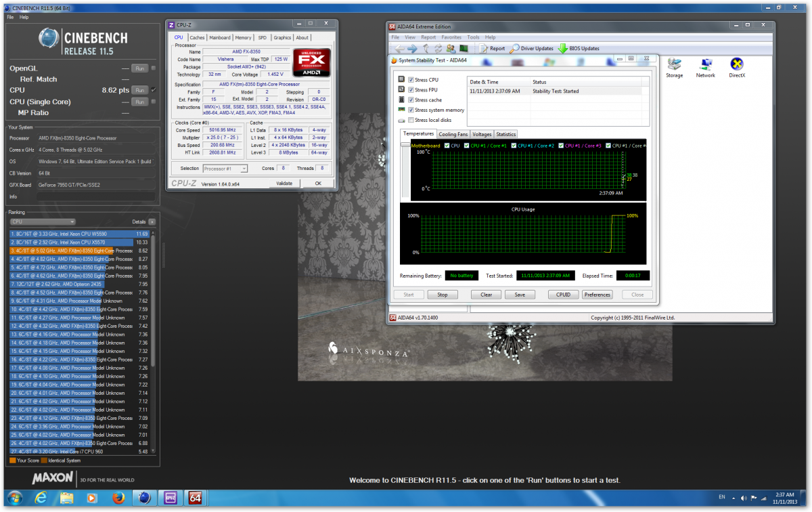Expand Cinebench ranking Details arrow
The height and width of the screenshot is (512, 812).
(x=152, y=221)
